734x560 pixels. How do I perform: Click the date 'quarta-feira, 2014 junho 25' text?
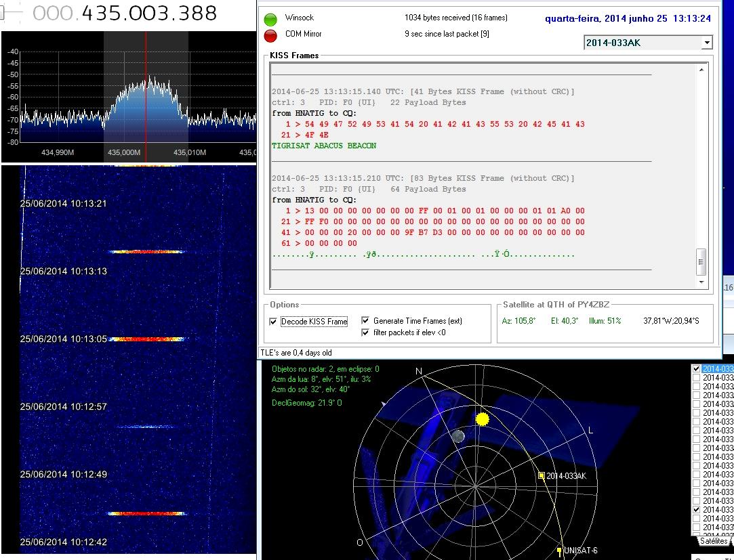(x=606, y=19)
